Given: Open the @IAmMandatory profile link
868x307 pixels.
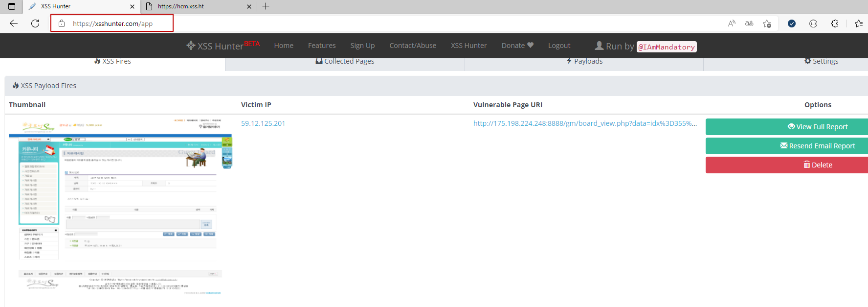Looking at the screenshot, I should (667, 47).
